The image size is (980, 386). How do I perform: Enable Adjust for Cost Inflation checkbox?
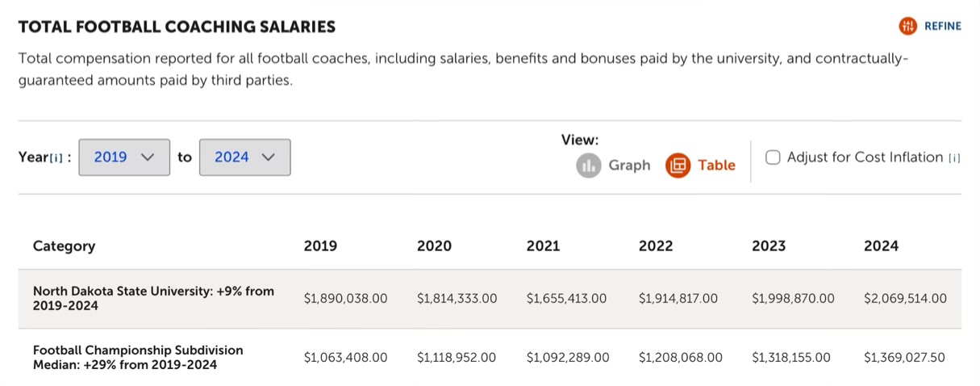(x=773, y=157)
